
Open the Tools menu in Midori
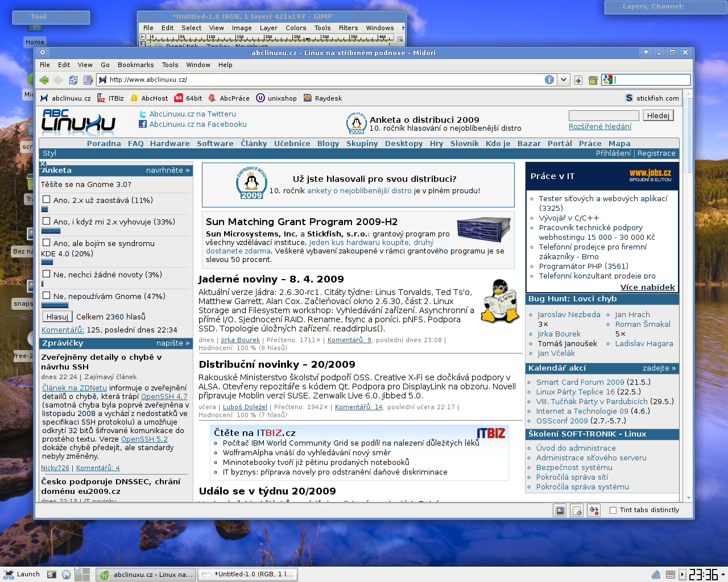click(170, 65)
